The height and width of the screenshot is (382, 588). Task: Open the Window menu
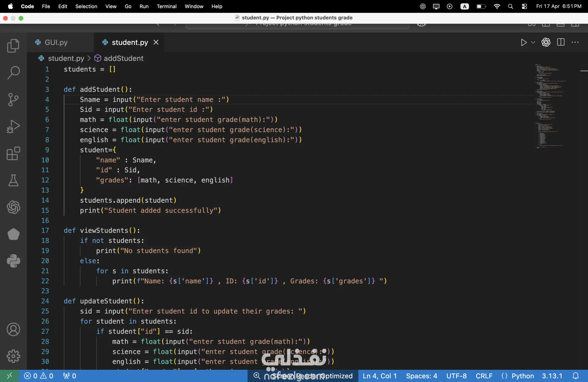click(194, 6)
